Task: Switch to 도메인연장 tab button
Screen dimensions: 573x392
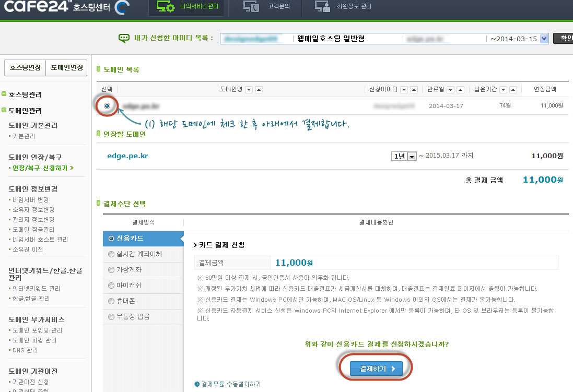Action: coord(66,68)
